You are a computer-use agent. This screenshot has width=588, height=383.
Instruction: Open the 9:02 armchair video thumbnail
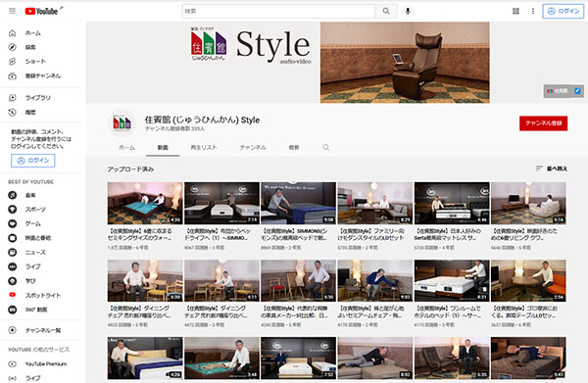click(x=375, y=281)
